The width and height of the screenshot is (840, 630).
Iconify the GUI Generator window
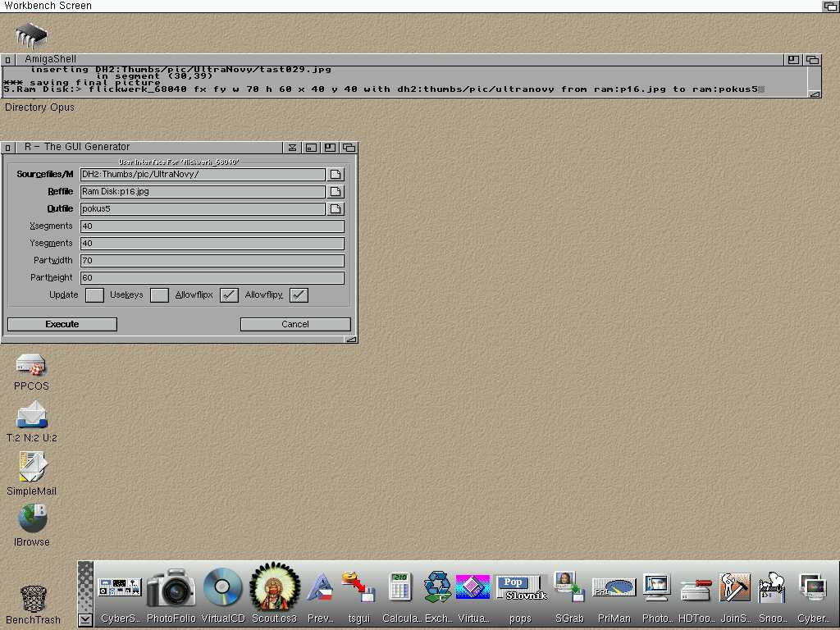311,148
